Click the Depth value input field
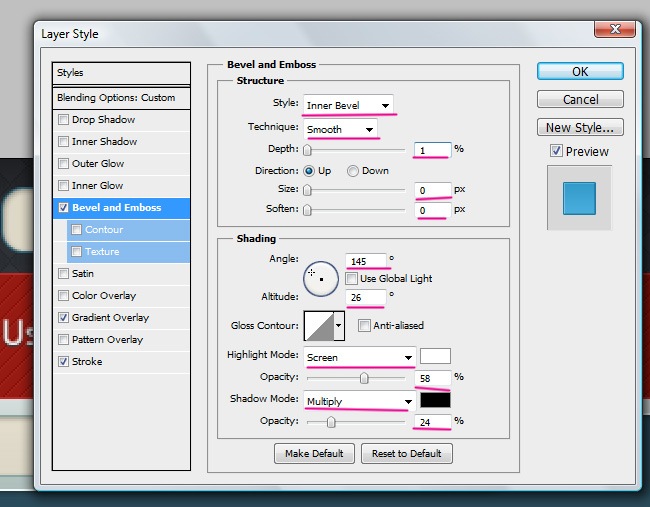The height and width of the screenshot is (507, 650). tap(432, 149)
